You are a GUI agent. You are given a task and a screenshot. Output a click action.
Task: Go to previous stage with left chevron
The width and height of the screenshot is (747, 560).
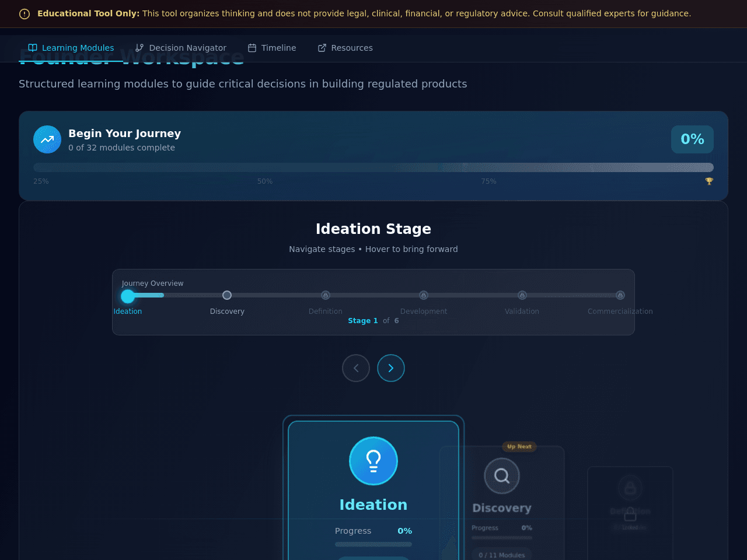pyautogui.click(x=356, y=368)
